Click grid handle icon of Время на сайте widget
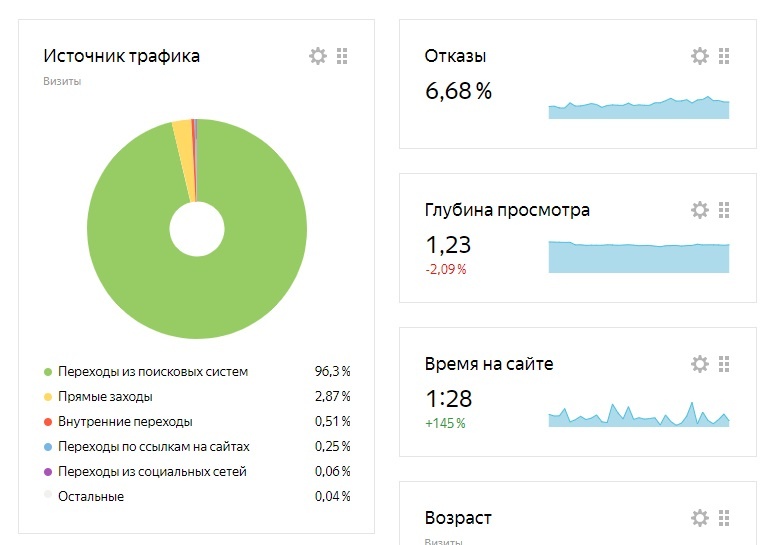This screenshot has width=773, height=545. click(x=724, y=364)
